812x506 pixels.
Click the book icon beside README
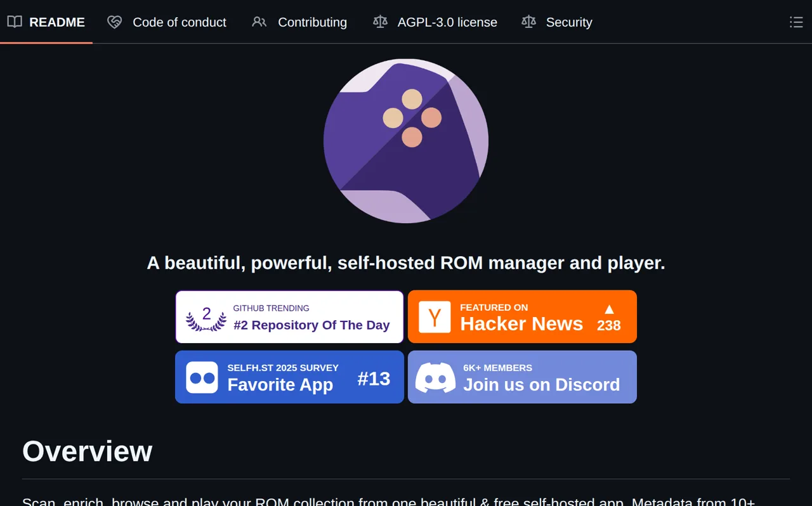pyautogui.click(x=15, y=22)
